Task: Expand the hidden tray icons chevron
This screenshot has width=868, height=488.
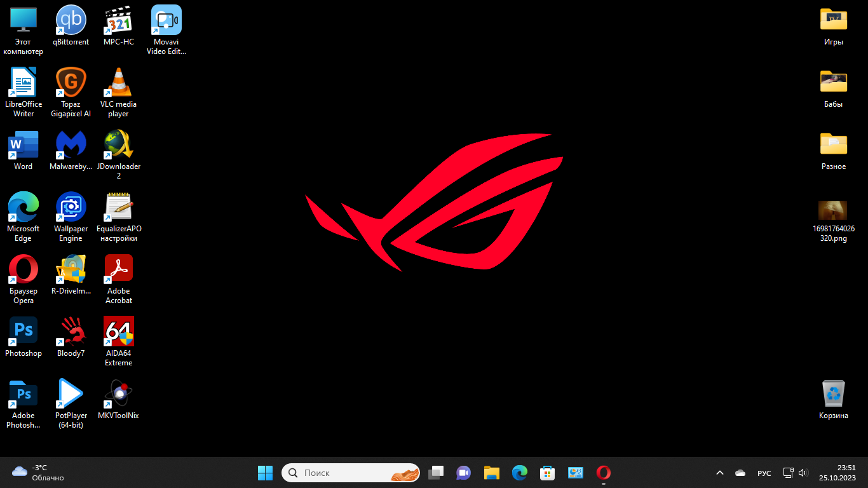Action: click(x=720, y=473)
